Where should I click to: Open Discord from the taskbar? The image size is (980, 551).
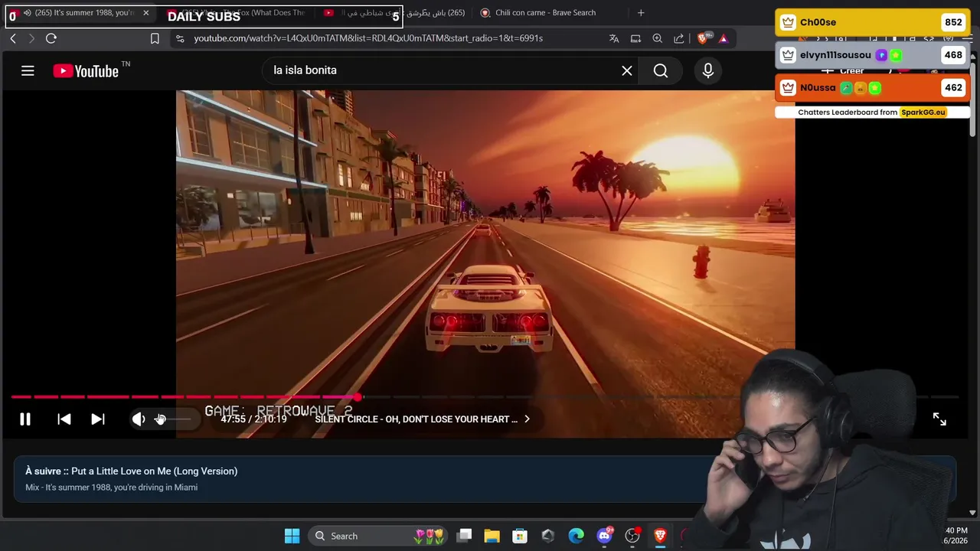coord(604,536)
